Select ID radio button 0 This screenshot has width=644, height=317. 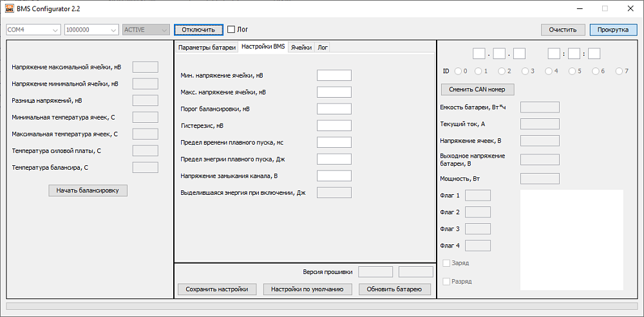458,71
